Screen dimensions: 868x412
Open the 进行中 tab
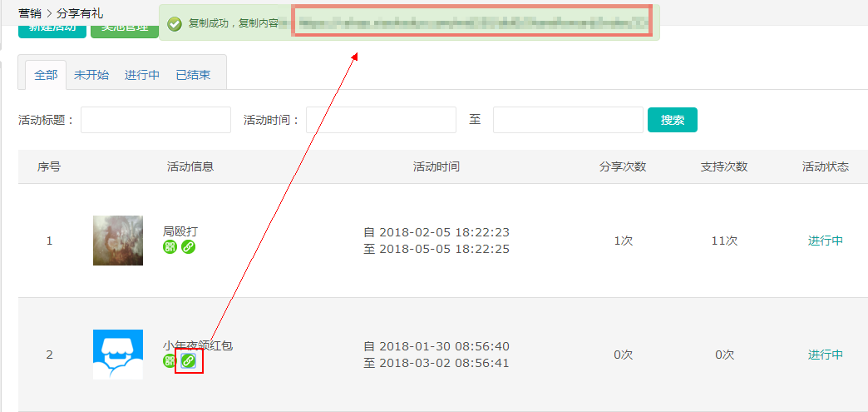pyautogui.click(x=142, y=75)
